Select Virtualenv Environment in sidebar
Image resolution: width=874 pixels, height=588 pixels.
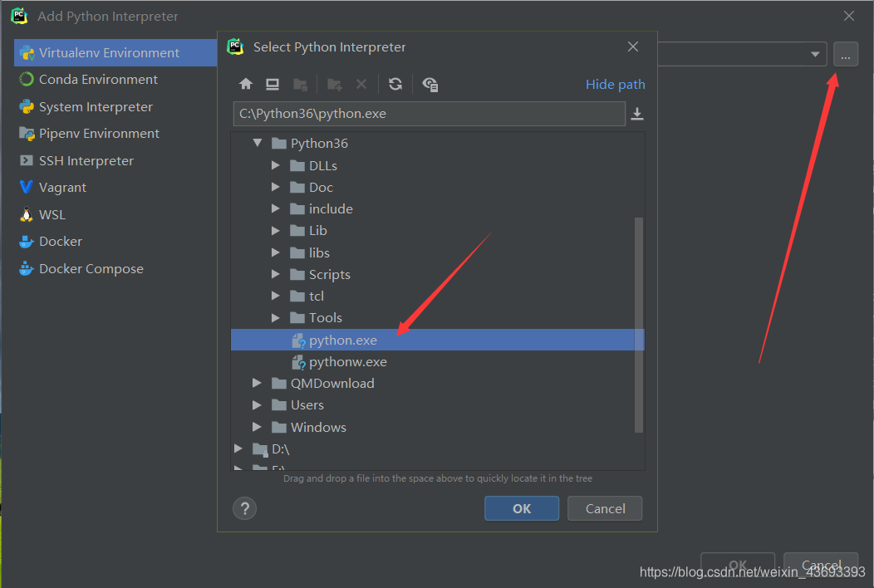(115, 53)
